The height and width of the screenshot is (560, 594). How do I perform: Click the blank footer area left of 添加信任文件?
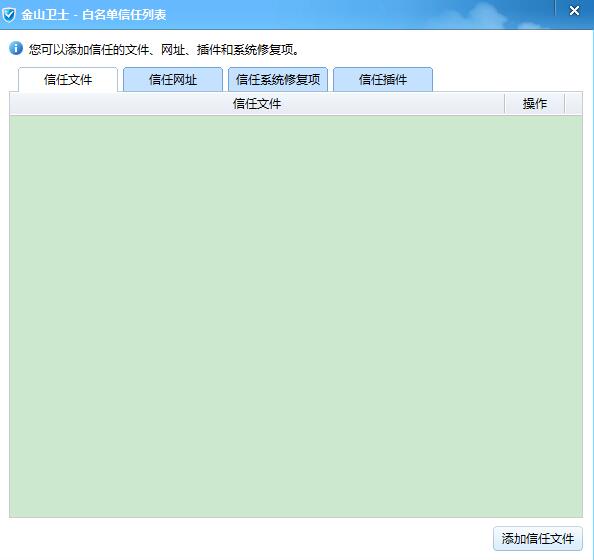250,538
